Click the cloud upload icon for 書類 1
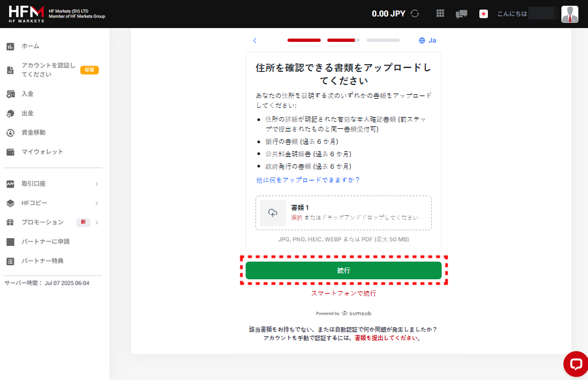588x380 pixels. [272, 213]
